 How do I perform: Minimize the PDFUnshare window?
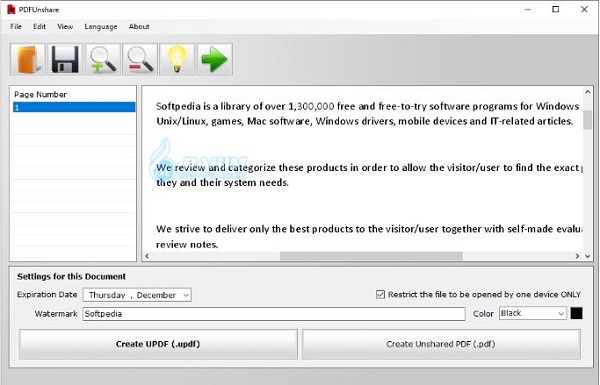pyautogui.click(x=528, y=9)
